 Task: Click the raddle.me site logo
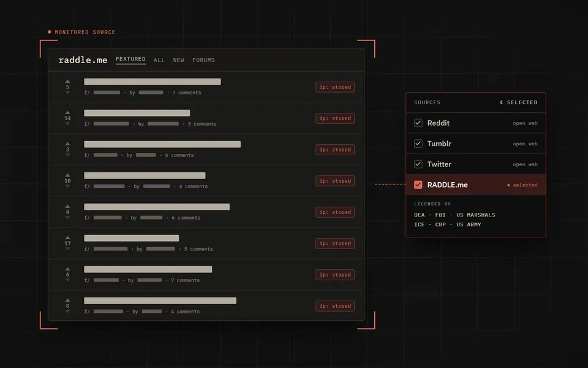click(x=83, y=60)
